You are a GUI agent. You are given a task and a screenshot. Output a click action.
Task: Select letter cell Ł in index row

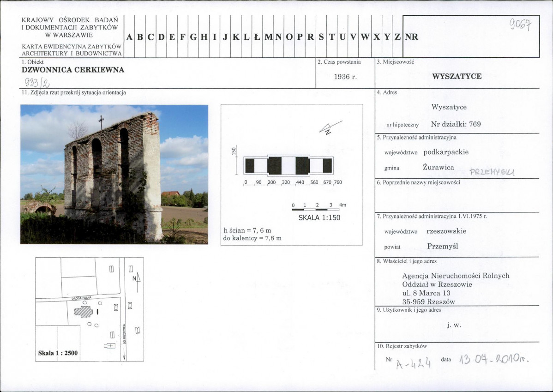click(x=257, y=37)
